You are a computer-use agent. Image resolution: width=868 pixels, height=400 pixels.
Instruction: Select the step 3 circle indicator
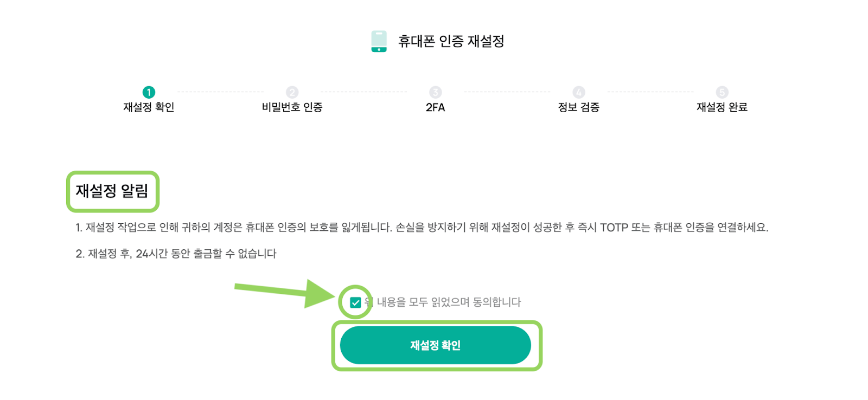click(436, 92)
